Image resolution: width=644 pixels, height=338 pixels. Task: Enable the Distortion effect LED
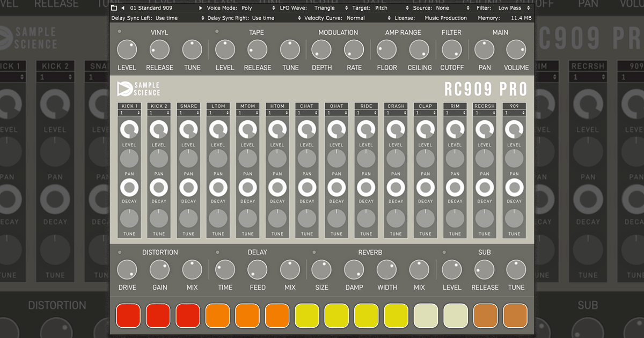119,252
